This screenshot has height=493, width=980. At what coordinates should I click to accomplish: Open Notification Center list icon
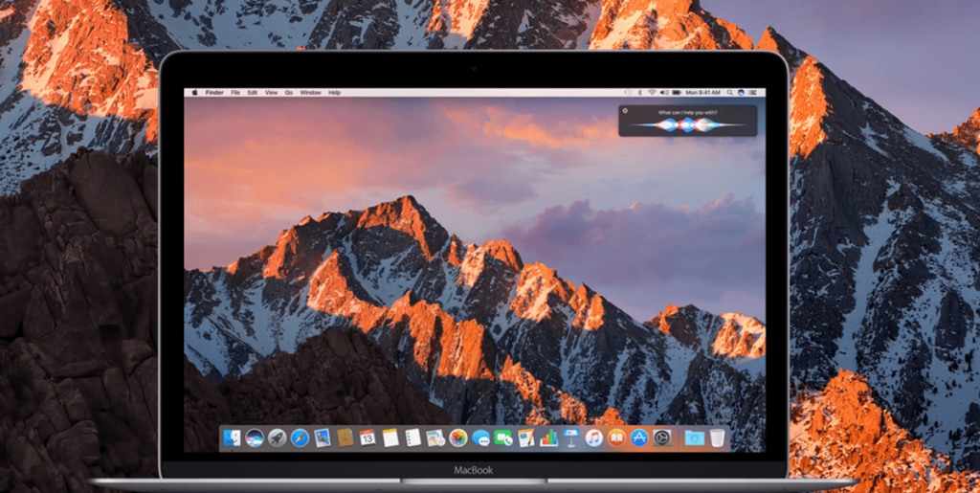pyautogui.click(x=754, y=93)
